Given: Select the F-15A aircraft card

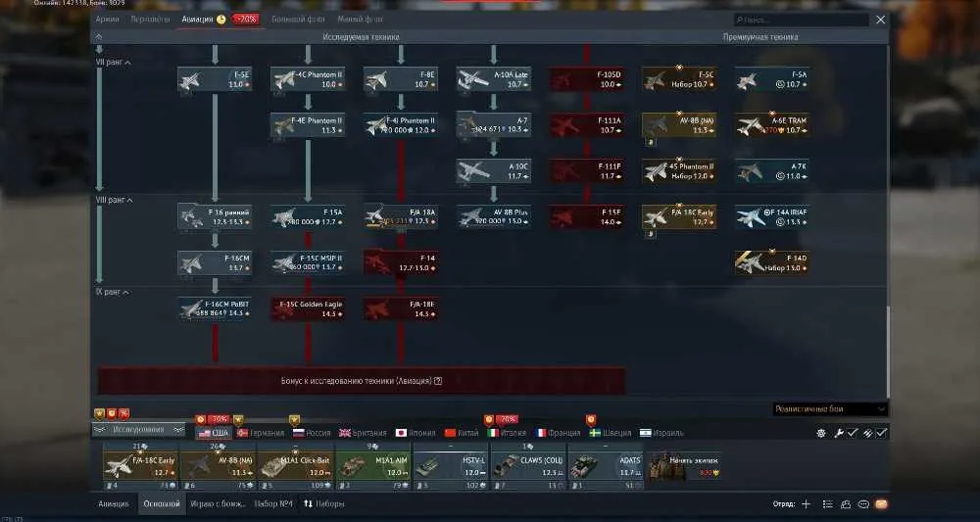Looking at the screenshot, I should pos(308,216).
